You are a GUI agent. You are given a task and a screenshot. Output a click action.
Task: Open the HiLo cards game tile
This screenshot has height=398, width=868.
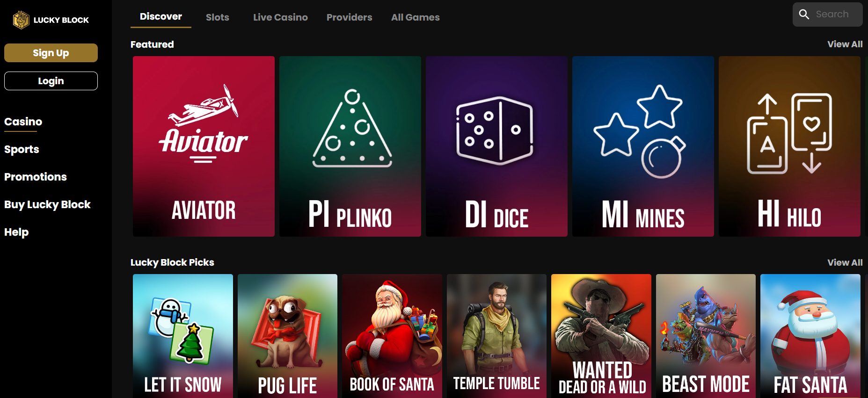(789, 146)
